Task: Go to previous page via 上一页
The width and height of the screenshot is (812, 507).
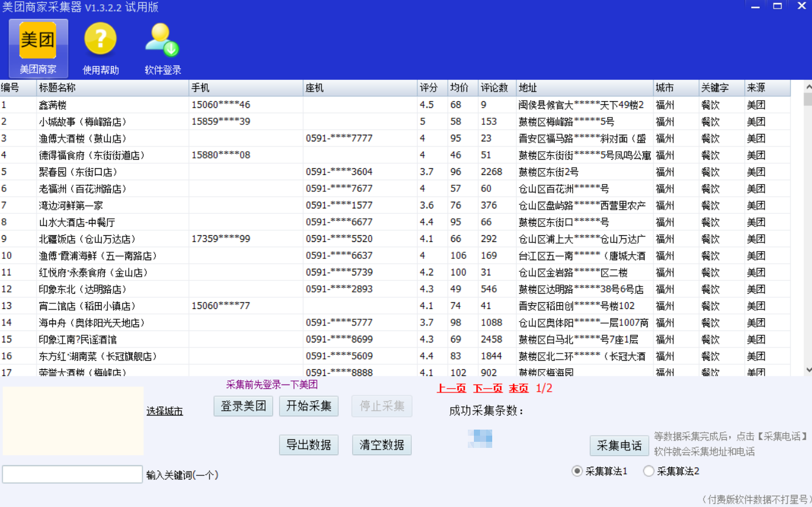Action: click(x=451, y=388)
